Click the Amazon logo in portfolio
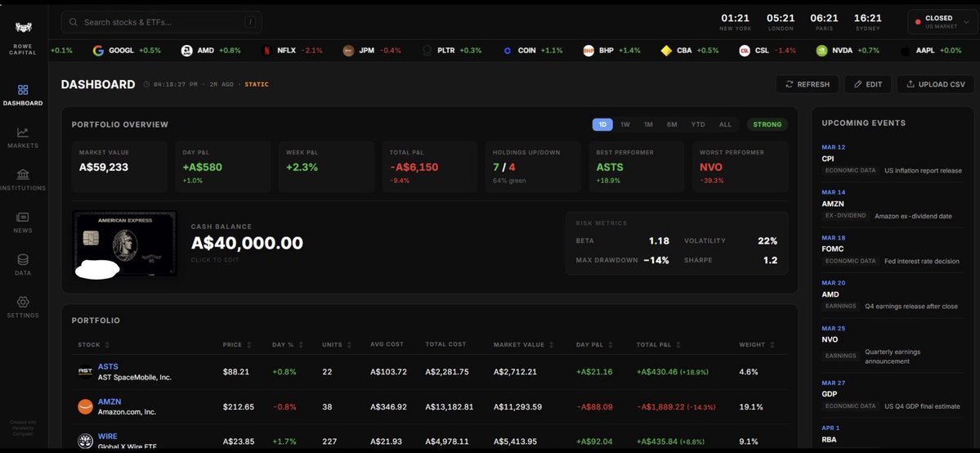 (x=85, y=406)
